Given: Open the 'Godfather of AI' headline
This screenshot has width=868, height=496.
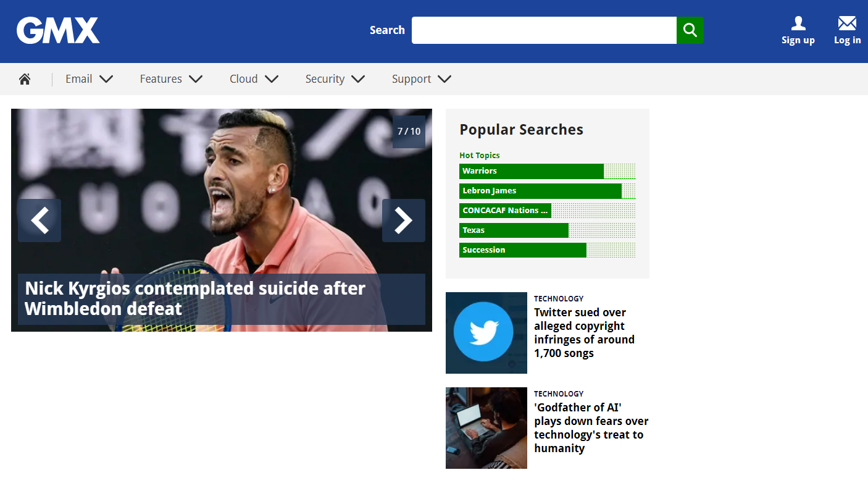Looking at the screenshot, I should tap(591, 428).
